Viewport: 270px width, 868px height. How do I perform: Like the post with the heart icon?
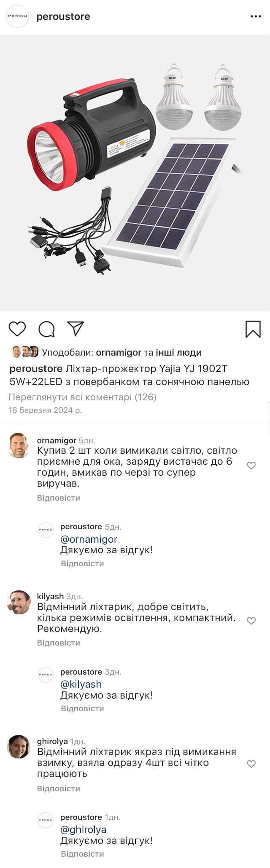17,329
